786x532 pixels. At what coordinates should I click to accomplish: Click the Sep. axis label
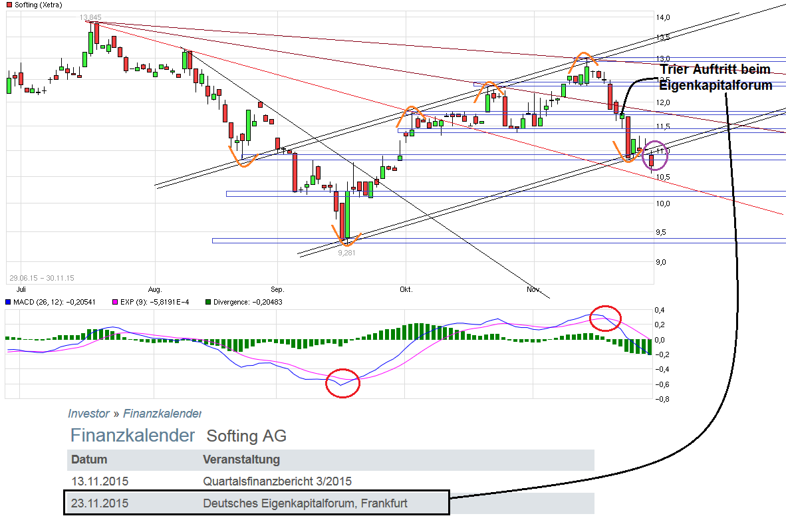point(277,289)
